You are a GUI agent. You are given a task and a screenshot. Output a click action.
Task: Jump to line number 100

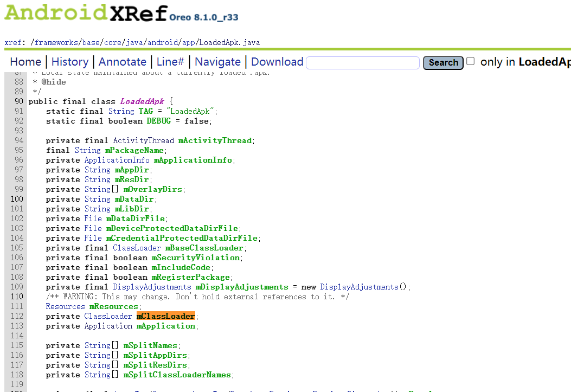16,199
